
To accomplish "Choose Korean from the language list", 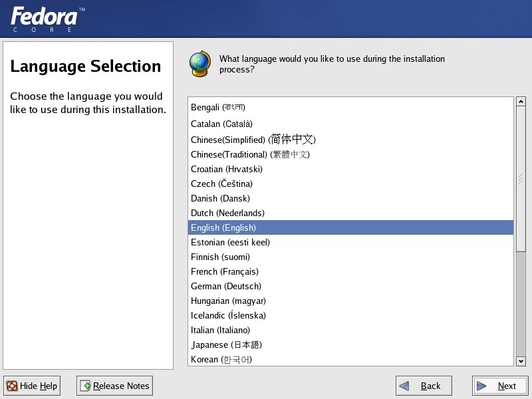I will (221, 359).
